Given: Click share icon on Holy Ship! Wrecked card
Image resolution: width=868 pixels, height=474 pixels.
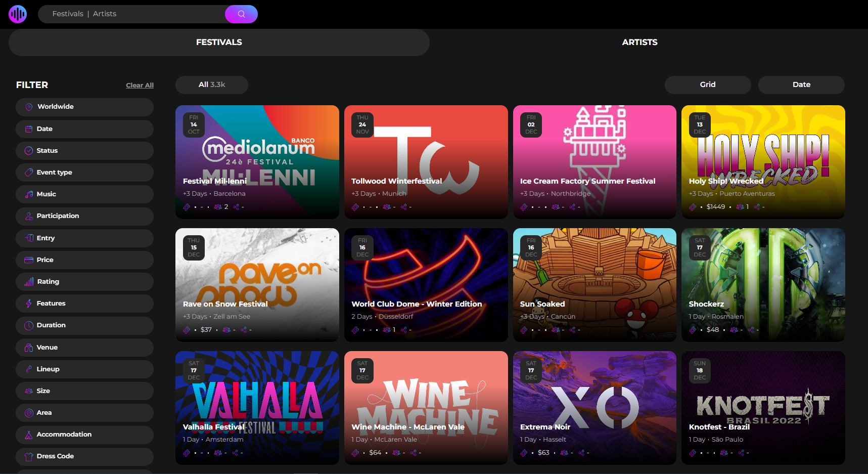Looking at the screenshot, I should 757,207.
